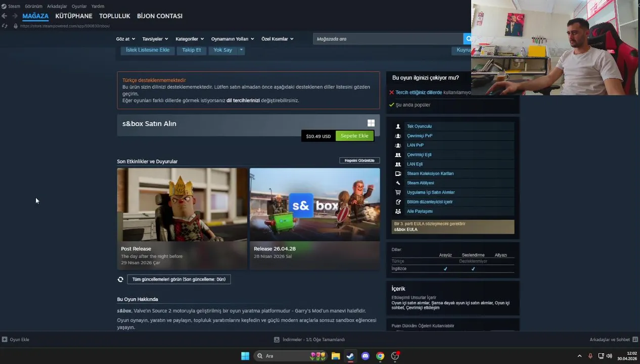The width and height of the screenshot is (640, 364).
Task: Click Hepsini Görüntüle button
Action: [359, 160]
